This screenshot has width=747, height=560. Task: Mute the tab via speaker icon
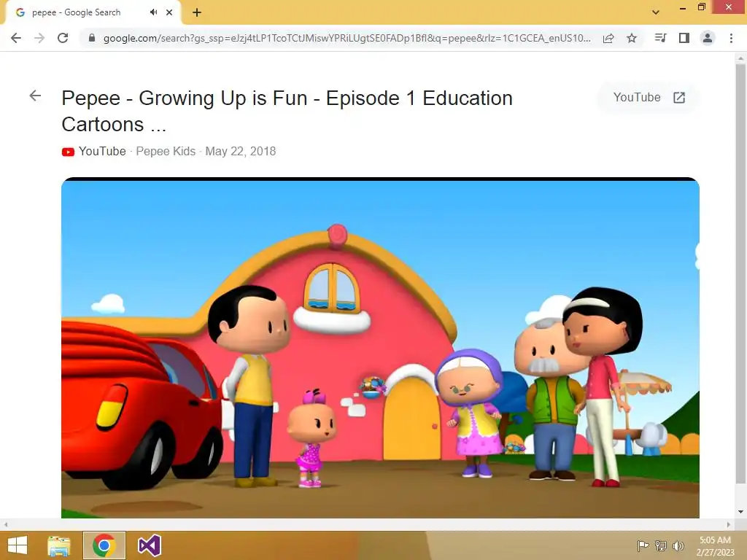tap(153, 12)
